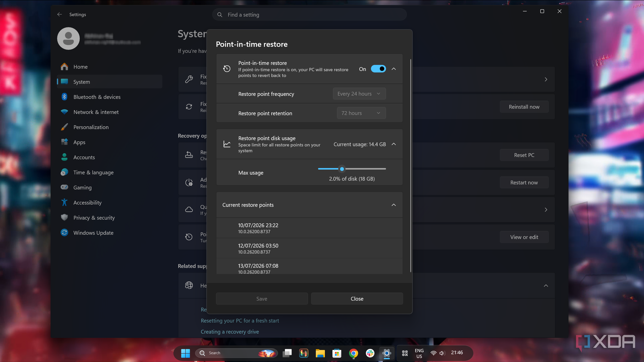Viewport: 644px width, 362px height.
Task: Click the Reset PC button
Action: coord(524,155)
